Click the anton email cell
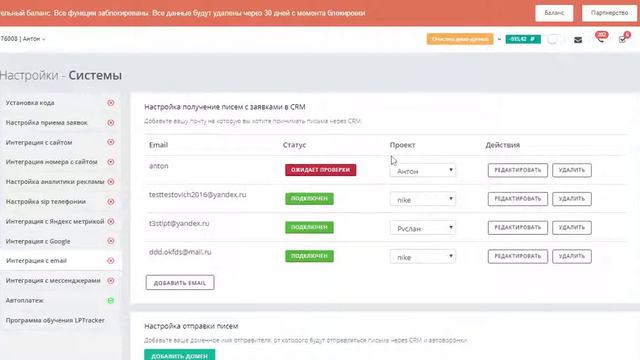 click(x=159, y=166)
